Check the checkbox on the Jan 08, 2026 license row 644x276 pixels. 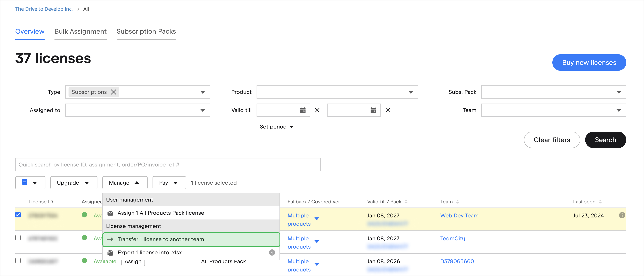point(18,261)
